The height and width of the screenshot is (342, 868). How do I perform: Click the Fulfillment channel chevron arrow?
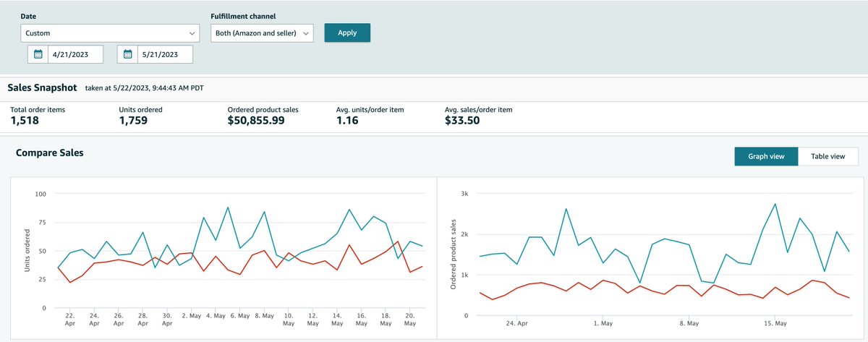[306, 33]
